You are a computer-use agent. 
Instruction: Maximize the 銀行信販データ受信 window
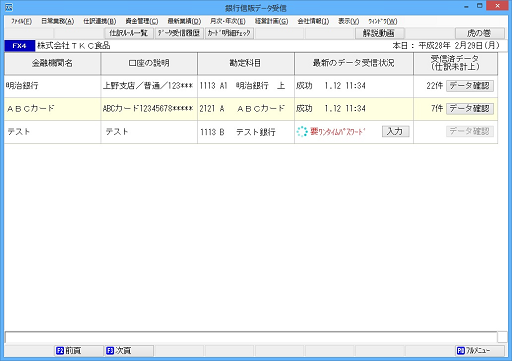[x=480, y=6]
